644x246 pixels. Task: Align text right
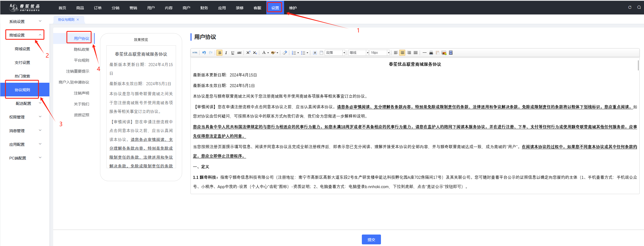click(409, 53)
